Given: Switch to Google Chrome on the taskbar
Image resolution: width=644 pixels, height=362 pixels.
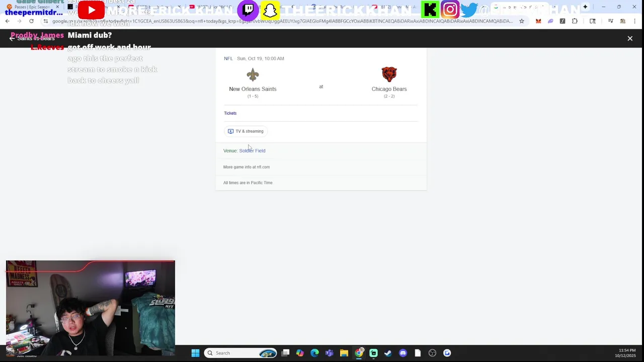Looking at the screenshot, I should point(359,353).
